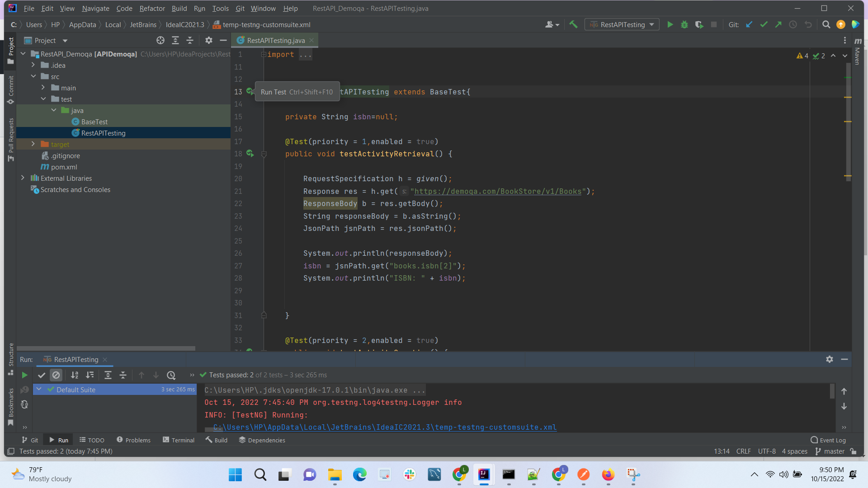
Task: Click gutter run icon on line 18
Action: click(250, 154)
